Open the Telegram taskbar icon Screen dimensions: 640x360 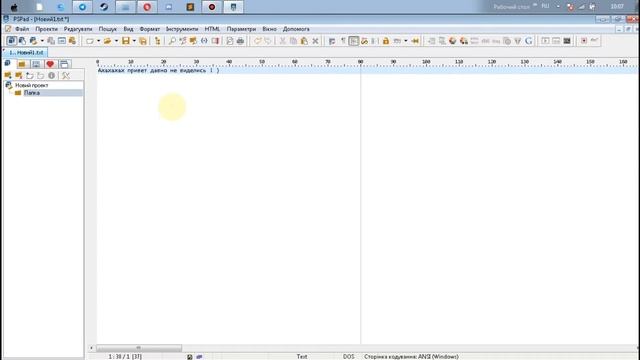click(x=82, y=7)
